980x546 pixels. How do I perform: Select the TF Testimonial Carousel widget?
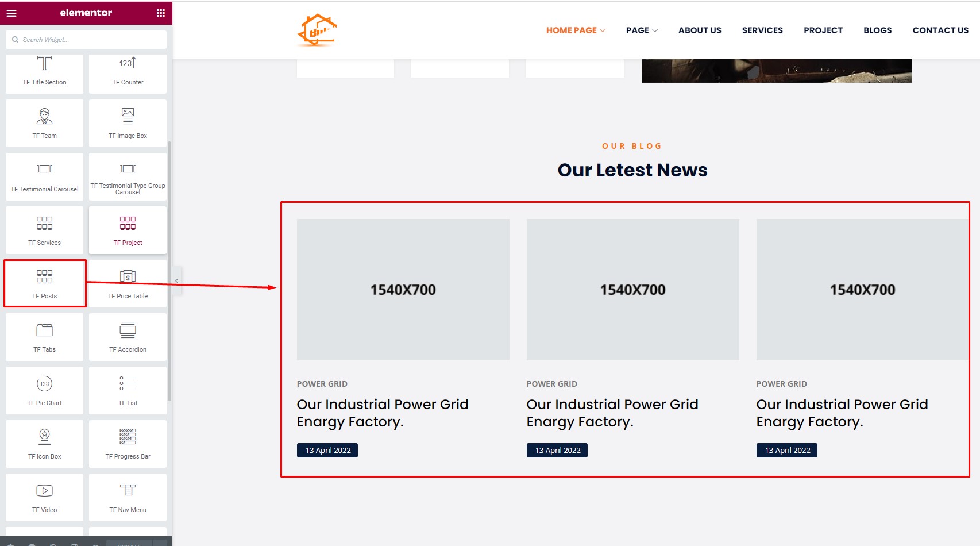point(44,176)
